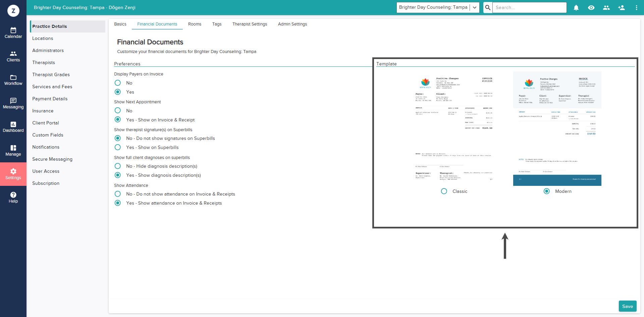This screenshot has height=317, width=644.
Task: Open Help from the sidebar
Action: coord(13,198)
